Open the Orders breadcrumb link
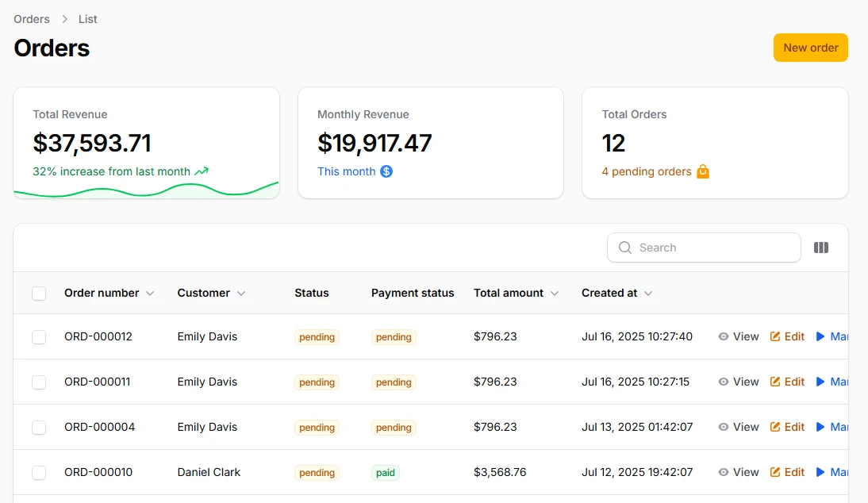The image size is (868, 503). [32, 19]
